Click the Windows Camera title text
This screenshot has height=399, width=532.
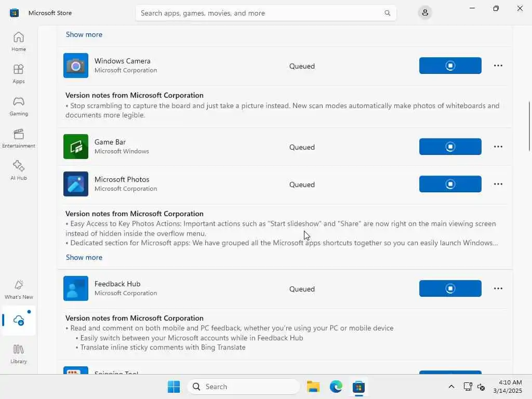tap(123, 61)
